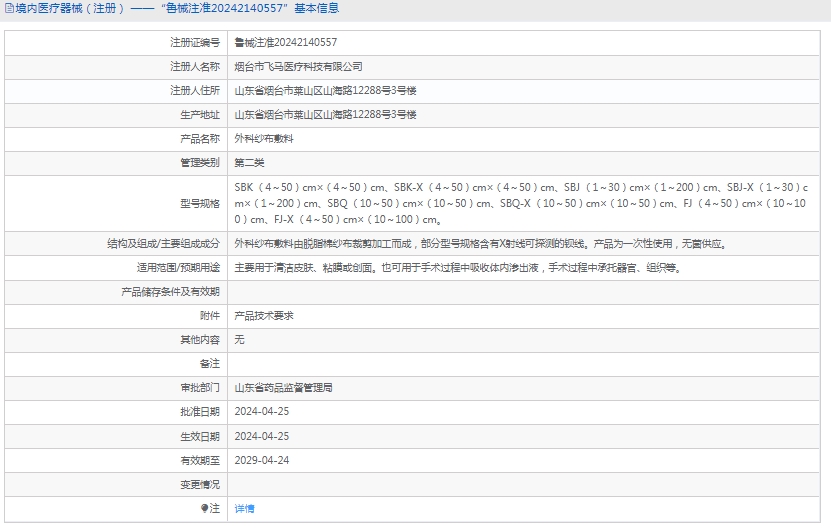Image resolution: width=831 pixels, height=529 pixels.
Task: Click the 适用范围/预期用途 description text
Action: coord(457,268)
